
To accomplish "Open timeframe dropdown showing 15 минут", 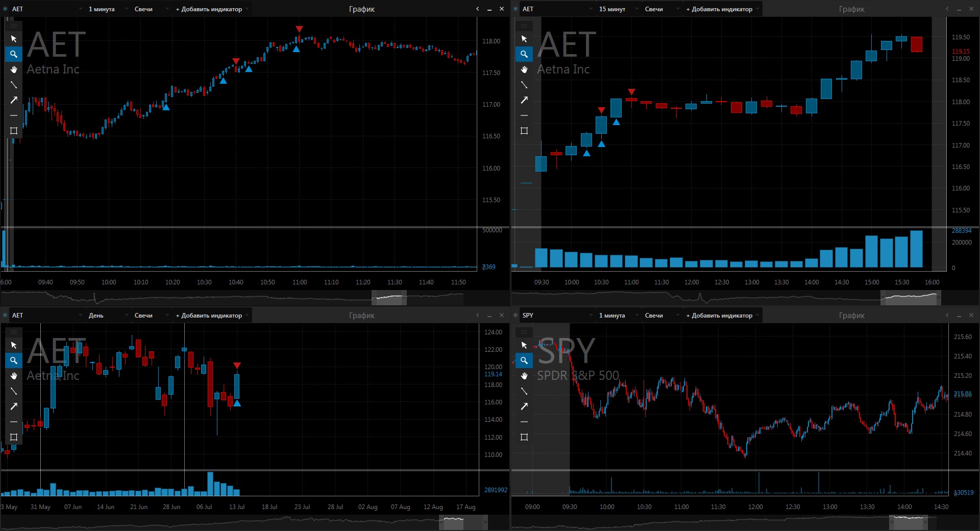I will click(618, 9).
